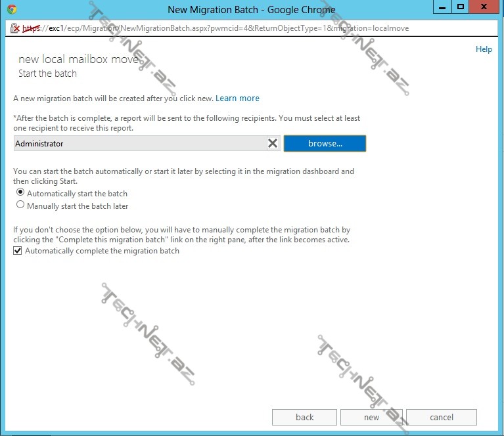The height and width of the screenshot is (436, 504).
Task: Close the New Migration Batch window
Action: [486, 7]
